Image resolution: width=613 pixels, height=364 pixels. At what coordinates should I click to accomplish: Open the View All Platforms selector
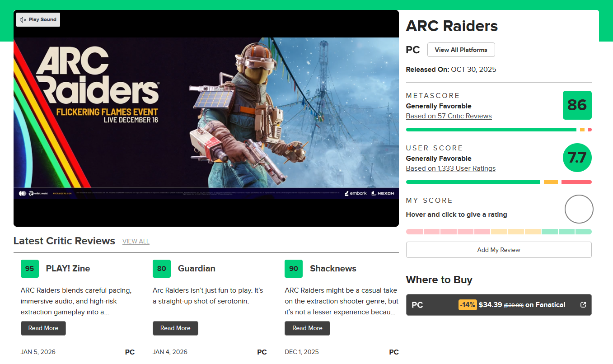(x=461, y=50)
